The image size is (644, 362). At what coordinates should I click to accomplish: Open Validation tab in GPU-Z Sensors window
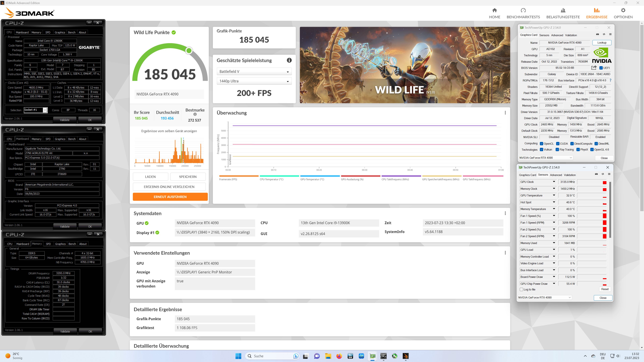pyautogui.click(x=570, y=175)
